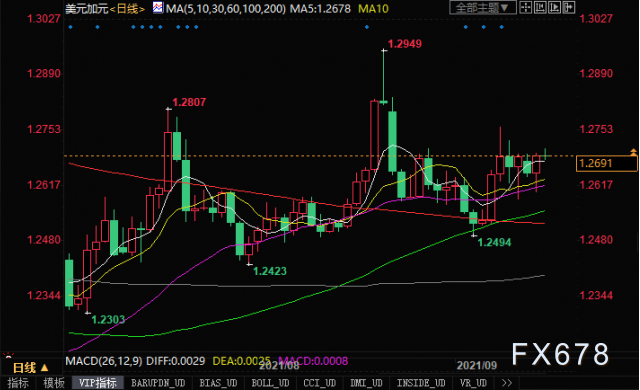
Task: Click the chart playback icon
Action: [x=554, y=7]
